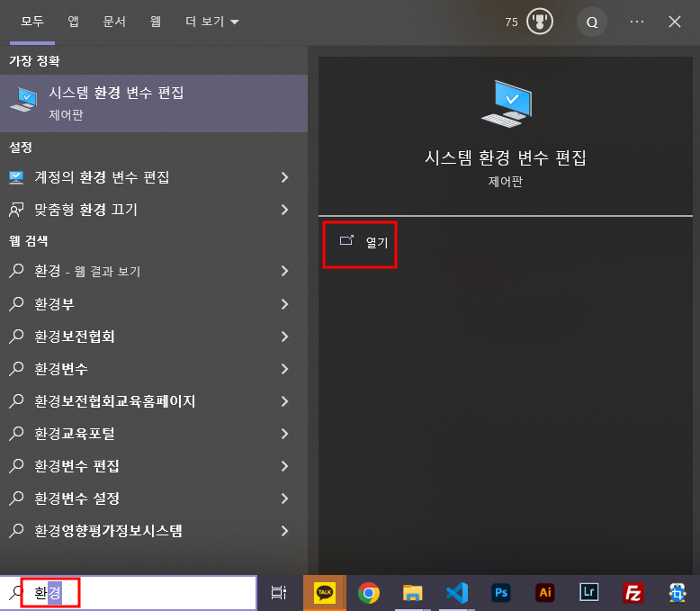700x611 pixels.
Task: Open File Explorer taskbar icon
Action: point(412,593)
